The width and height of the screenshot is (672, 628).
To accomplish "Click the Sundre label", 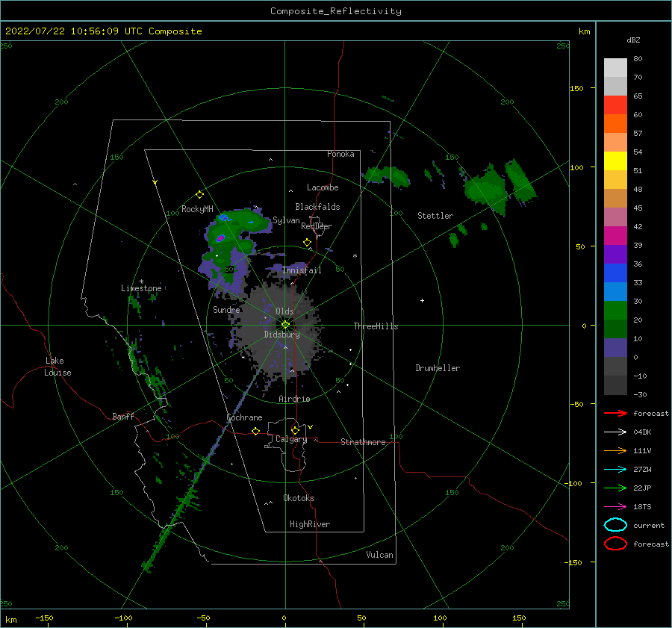I will (x=226, y=309).
